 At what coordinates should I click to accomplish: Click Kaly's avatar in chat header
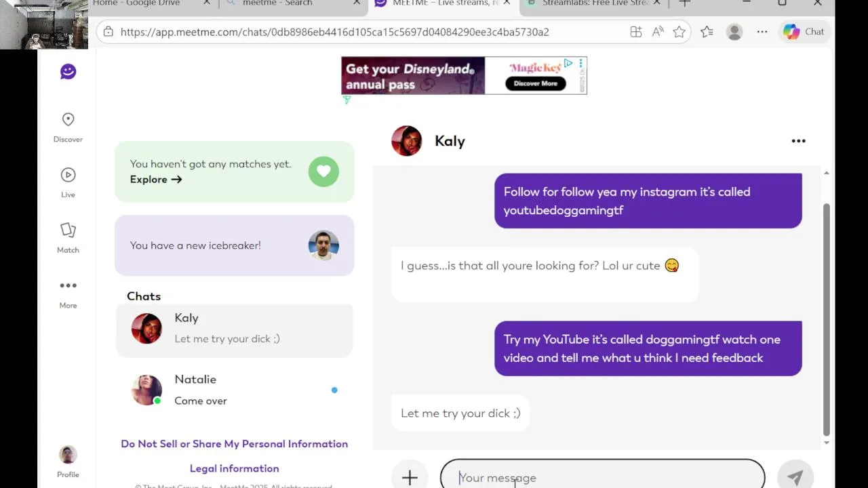pyautogui.click(x=407, y=141)
